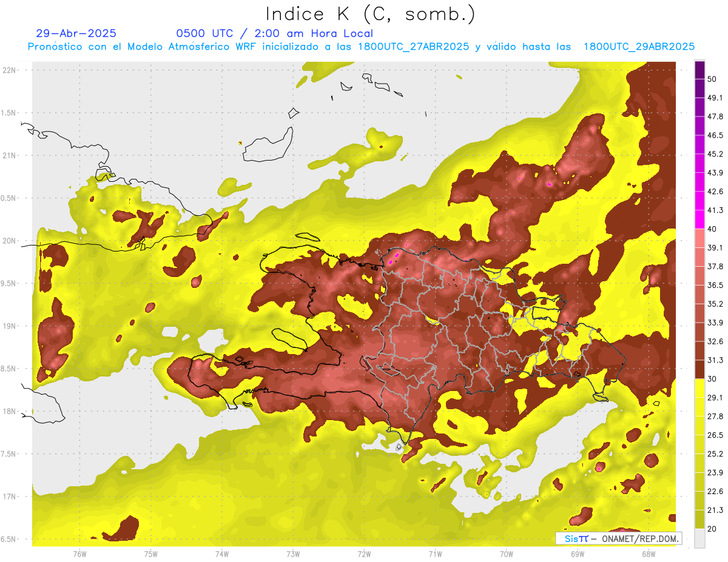Click the "27.8" color scale label
Image resolution: width=728 pixels, height=562 pixels.
(x=715, y=416)
